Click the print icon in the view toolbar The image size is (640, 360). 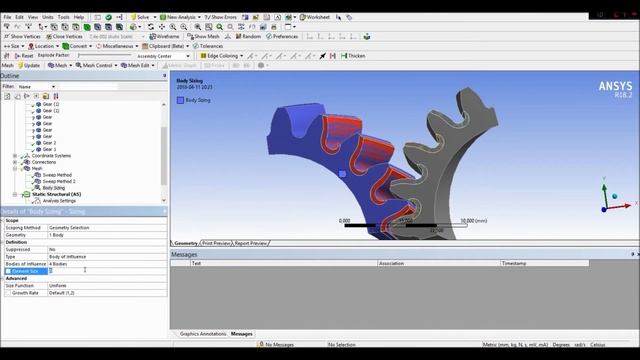(274, 27)
